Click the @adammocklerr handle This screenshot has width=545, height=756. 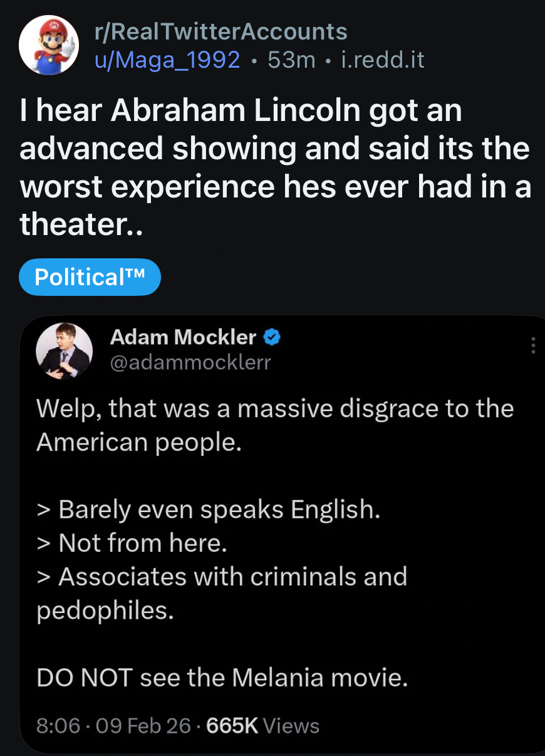point(190,362)
